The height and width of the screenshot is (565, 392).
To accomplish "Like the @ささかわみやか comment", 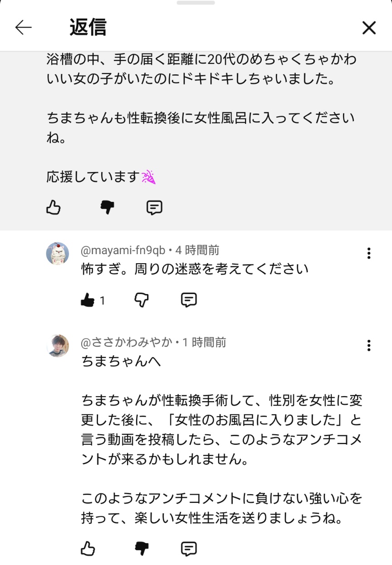I will click(88, 549).
